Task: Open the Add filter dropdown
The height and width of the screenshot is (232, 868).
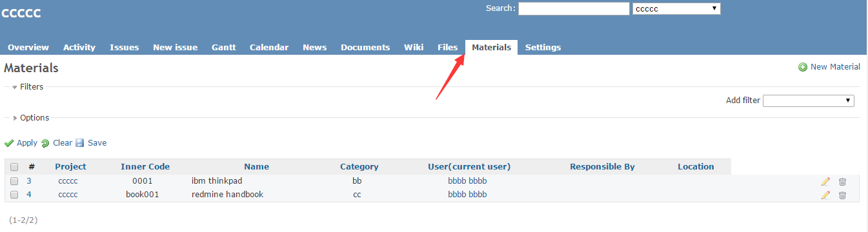Action: click(809, 101)
